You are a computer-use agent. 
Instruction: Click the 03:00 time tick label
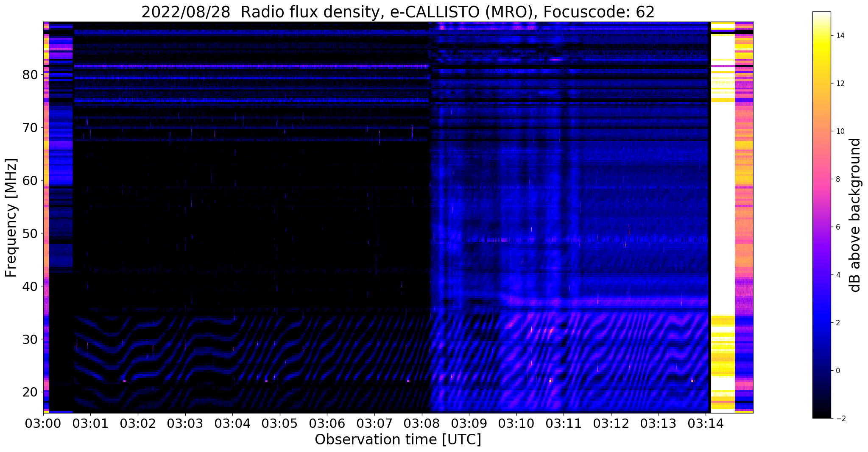43,423
